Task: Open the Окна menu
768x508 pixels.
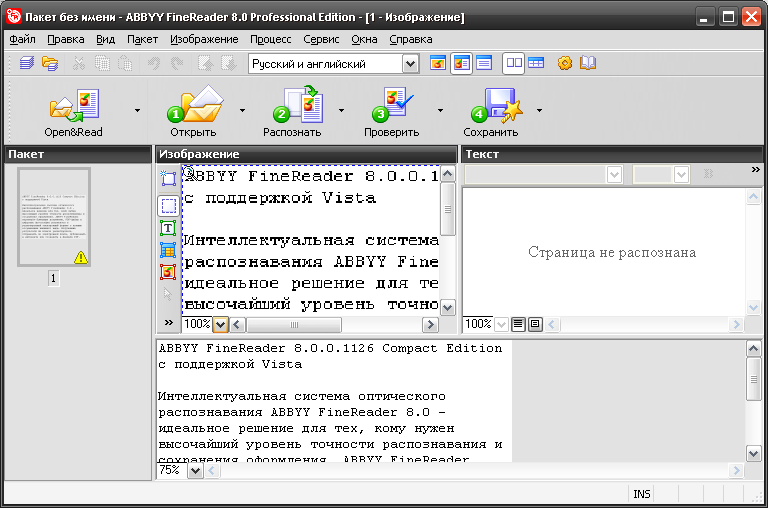Action: 364,39
